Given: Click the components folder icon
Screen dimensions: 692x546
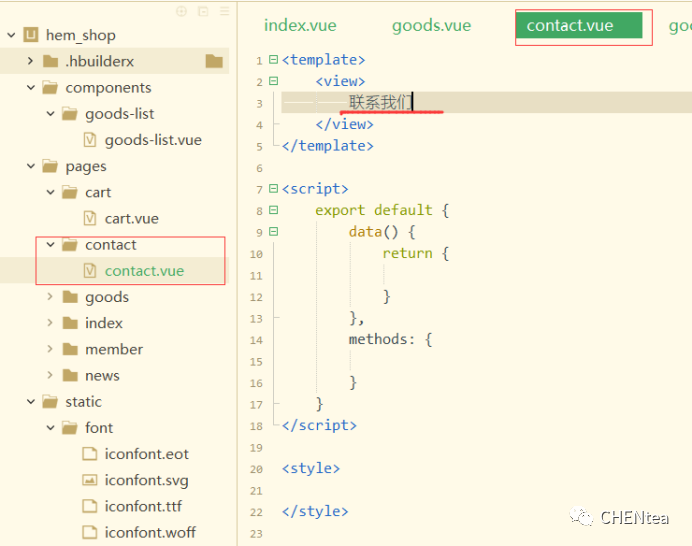Looking at the screenshot, I should 50,87.
